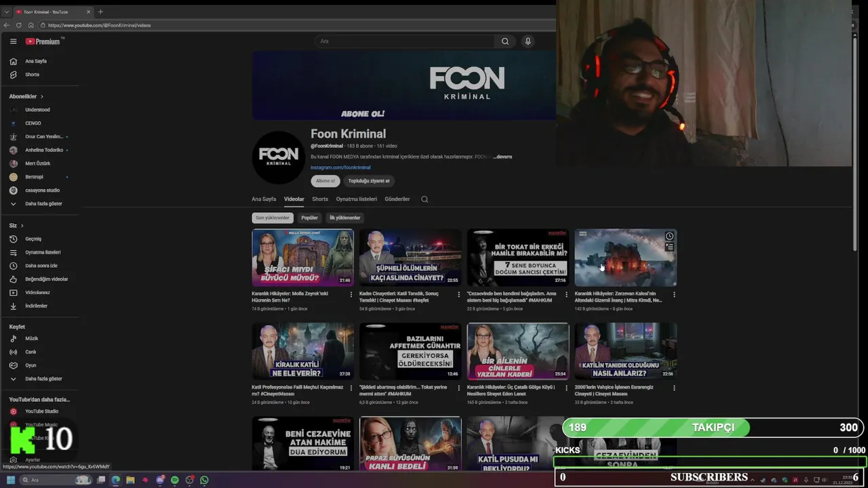Viewport: 868px width, 488px height.
Task: Open Şifacı mıydı Büyücü müydü thumbnail
Action: click(302, 258)
